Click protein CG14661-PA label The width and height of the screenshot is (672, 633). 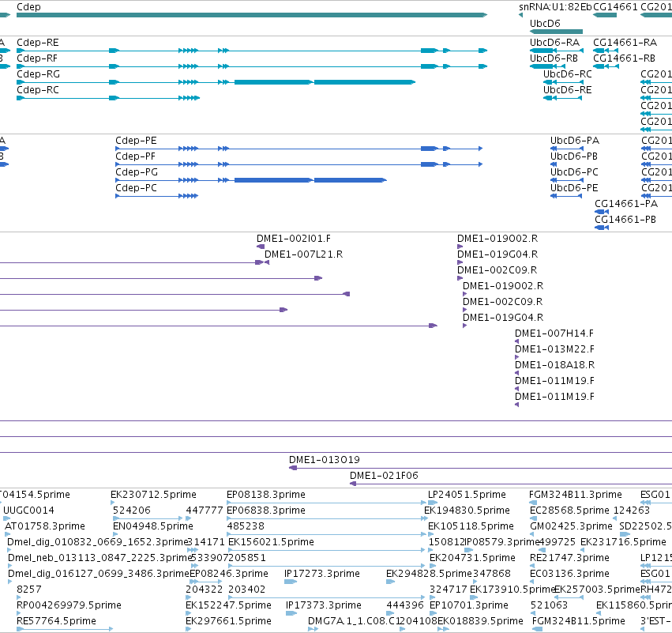click(626, 204)
